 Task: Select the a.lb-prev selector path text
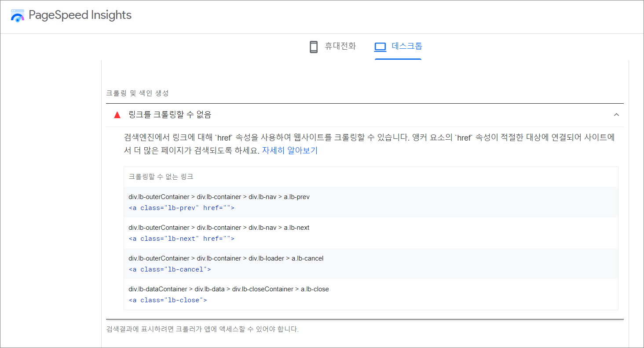click(219, 197)
